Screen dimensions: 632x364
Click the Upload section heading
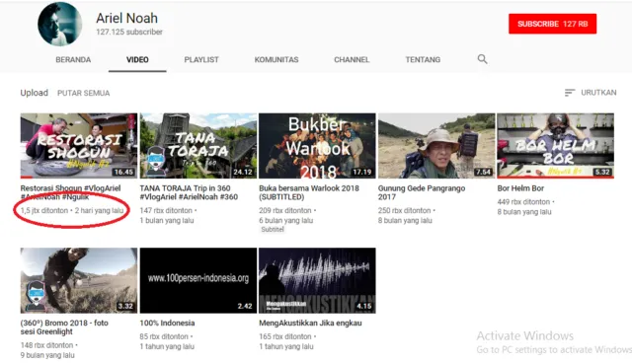(35, 93)
